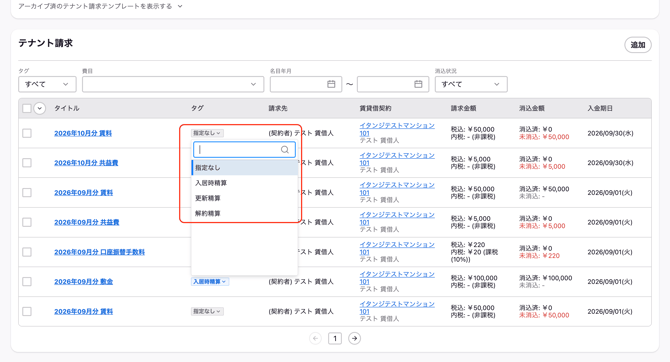Click the 追加 button

pos(638,45)
